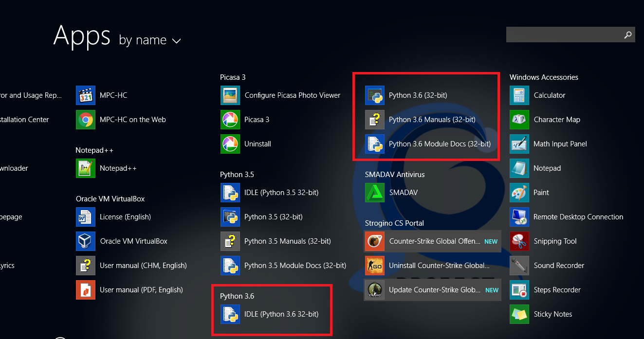Select the Python 3.6 group header

237,296
